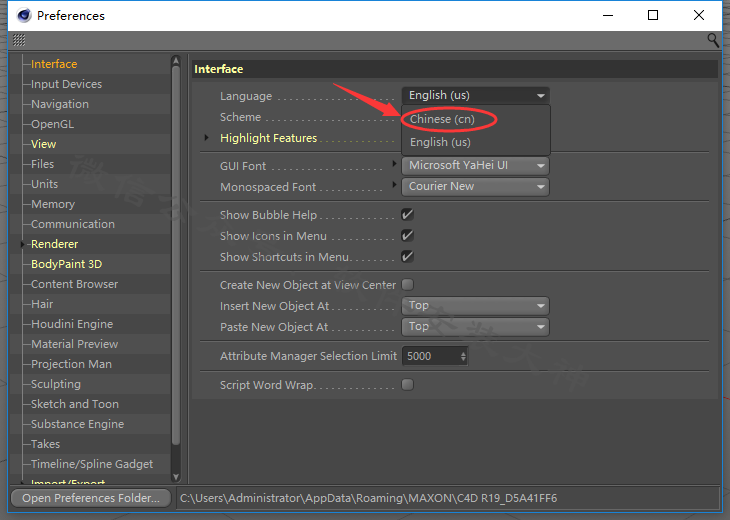This screenshot has width=730, height=520.
Task: Expand the Monospaced Font arrow
Action: point(394,184)
